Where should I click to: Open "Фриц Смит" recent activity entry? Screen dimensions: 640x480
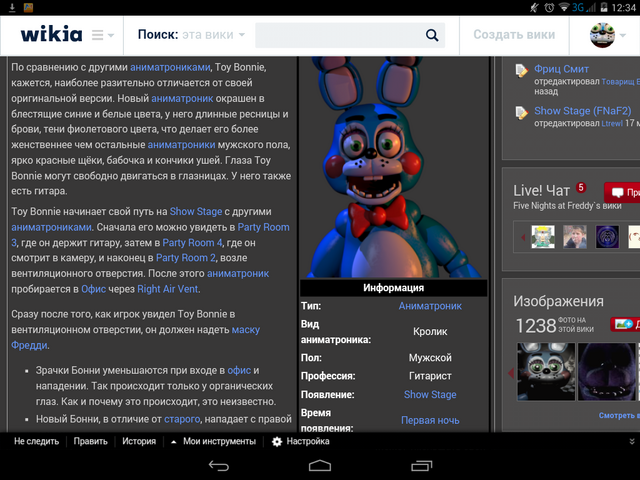pos(562,69)
